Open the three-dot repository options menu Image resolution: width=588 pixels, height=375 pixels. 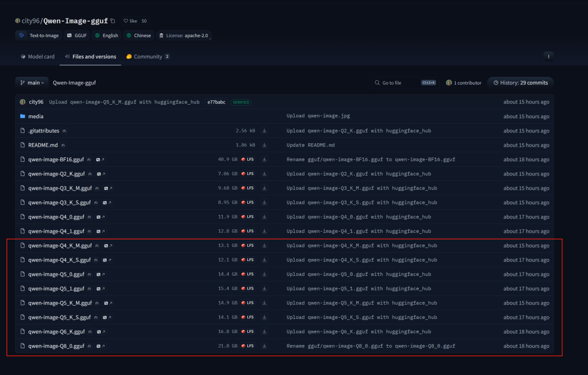pos(548,57)
